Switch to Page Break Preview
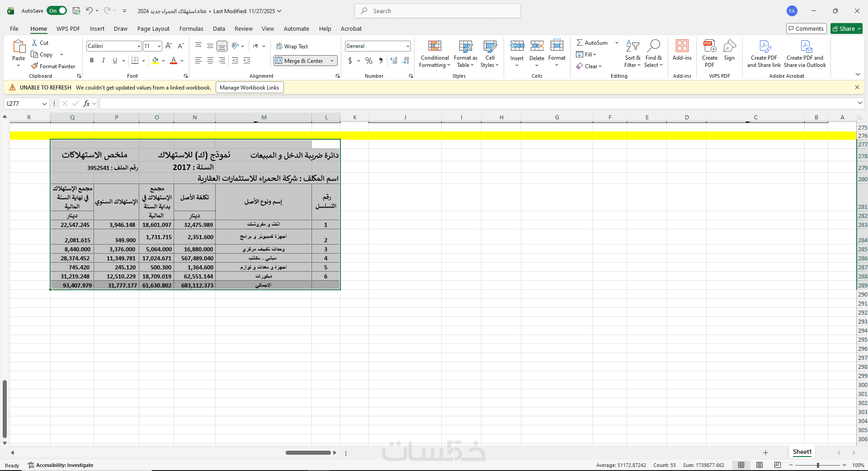The height and width of the screenshot is (471, 868). tap(778, 465)
